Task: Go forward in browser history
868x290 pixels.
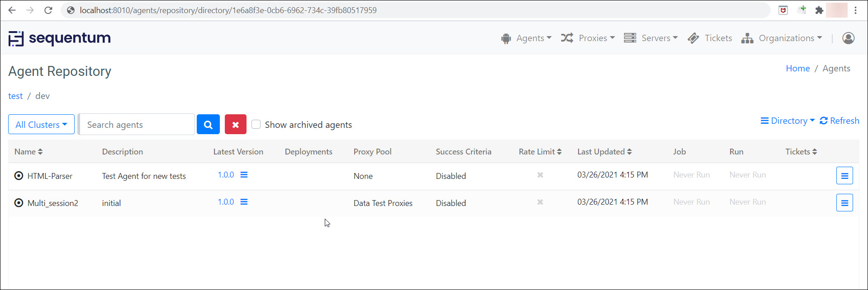Action: click(x=30, y=10)
